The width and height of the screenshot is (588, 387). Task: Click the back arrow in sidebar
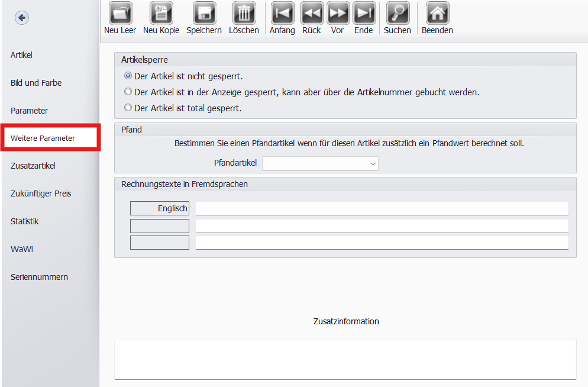(x=22, y=18)
